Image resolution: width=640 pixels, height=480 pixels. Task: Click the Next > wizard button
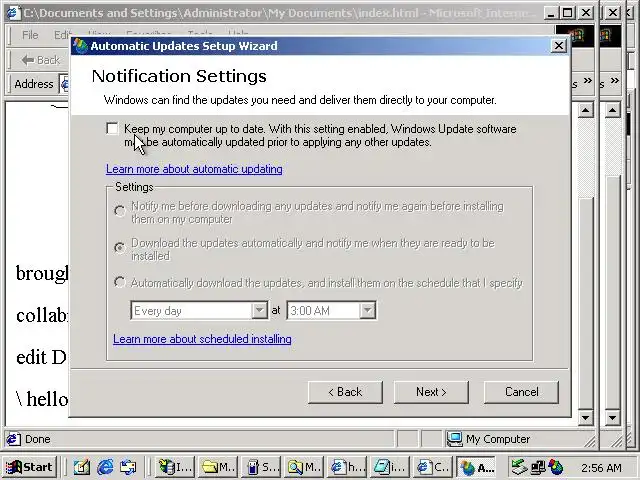(431, 392)
